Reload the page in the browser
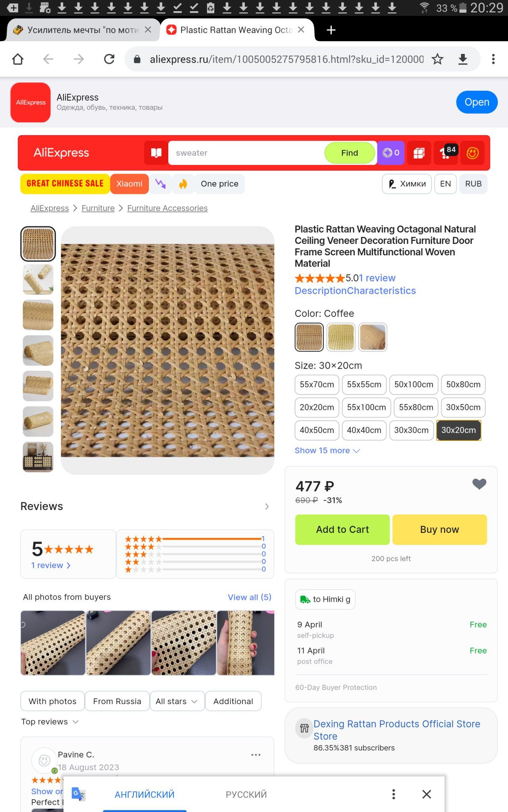Screen dimensions: 508x812 coord(109,59)
